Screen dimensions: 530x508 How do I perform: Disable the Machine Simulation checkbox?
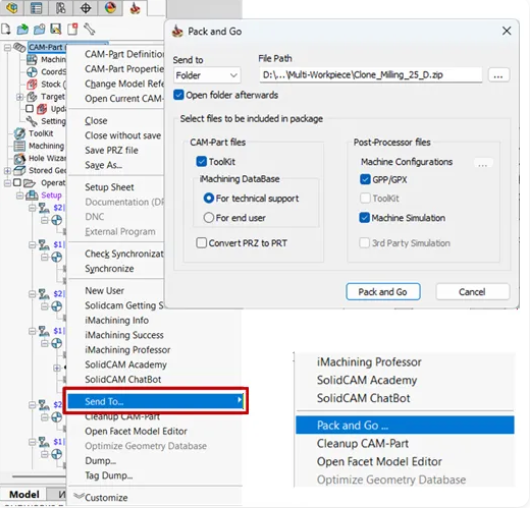click(364, 217)
